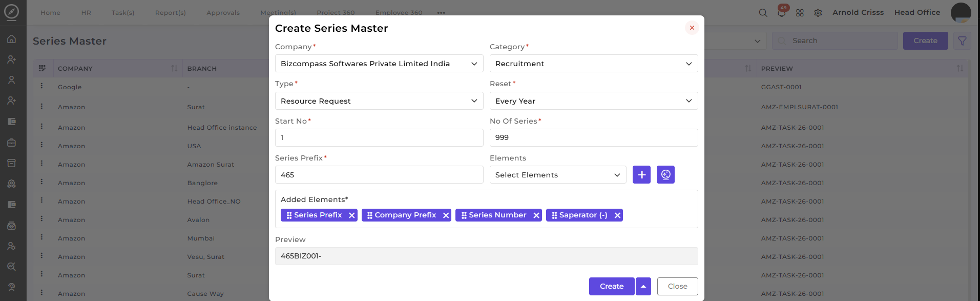Click the round reset icon beside plus button

(665, 175)
